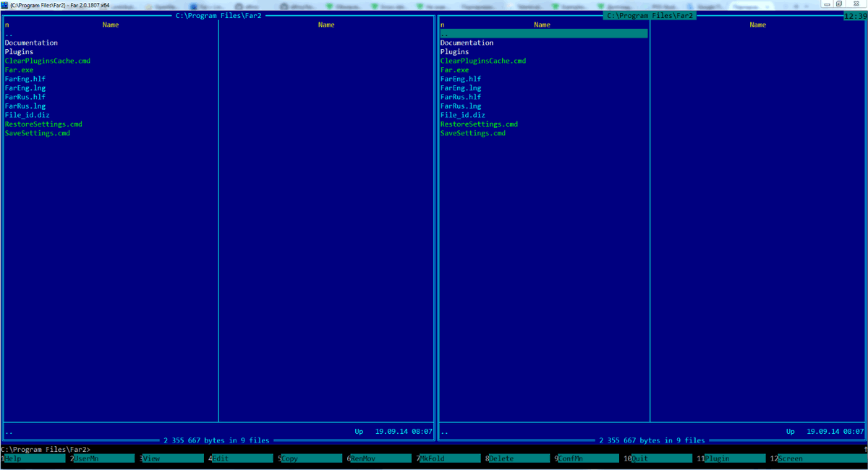Select FarEng.lng in right panel
This screenshot has height=470, width=868.
click(461, 88)
